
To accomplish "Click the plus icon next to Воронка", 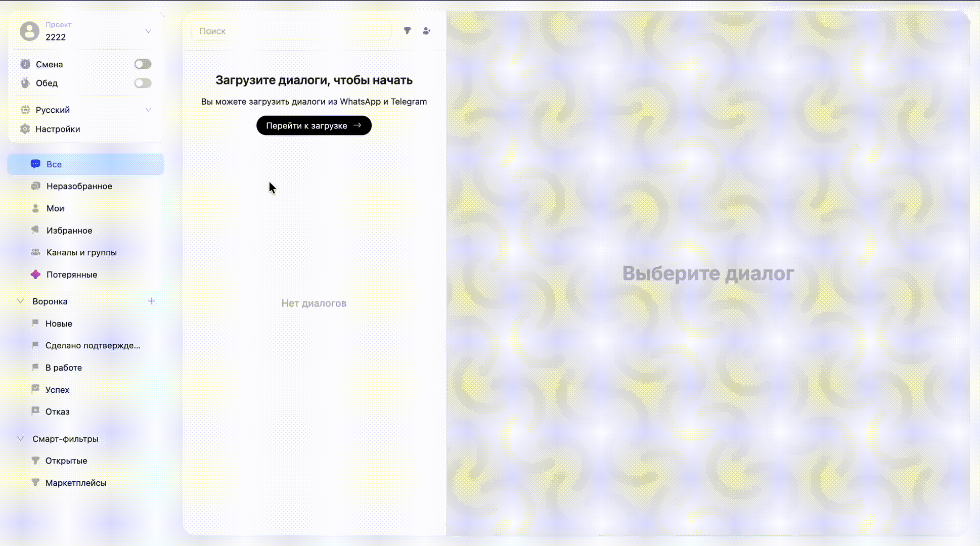I will 151,301.
